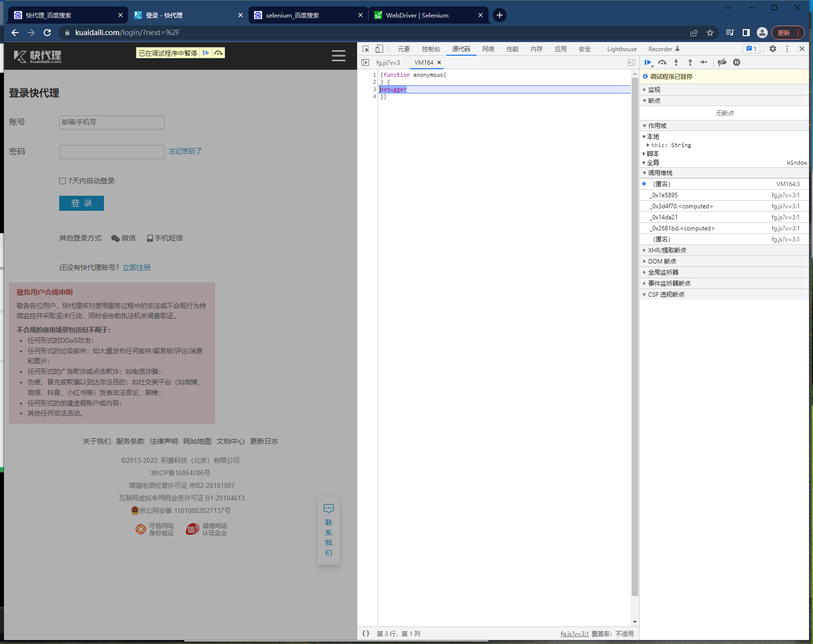
Task: Click the Kuaidaili logo
Action: 38,56
